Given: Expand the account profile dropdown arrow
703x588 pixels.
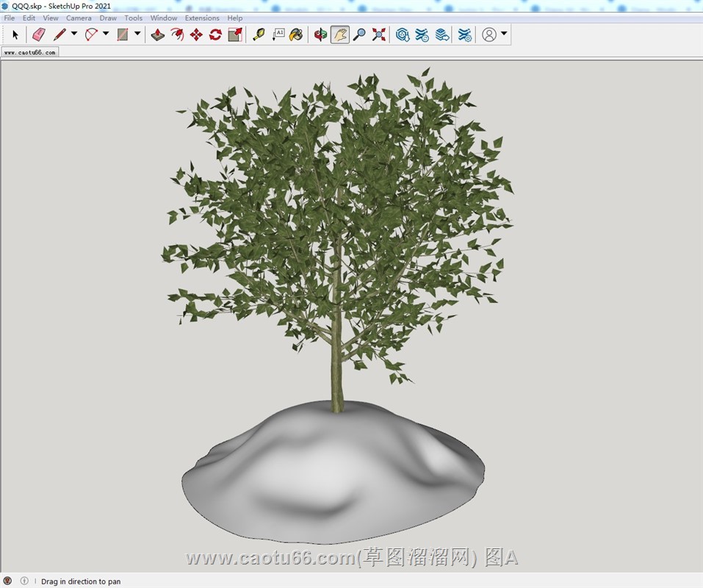Looking at the screenshot, I should click(504, 33).
